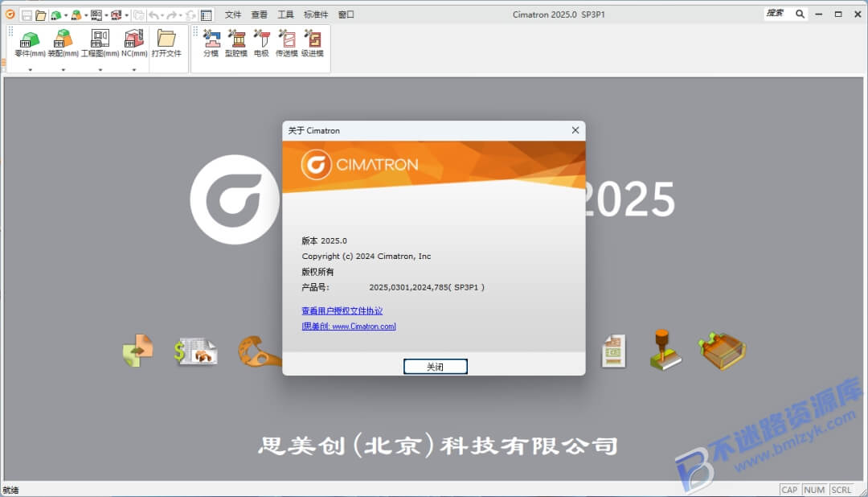Screen dimensions: 868x497
Task: Click the 打开文件 folder icon
Action: 166,43
